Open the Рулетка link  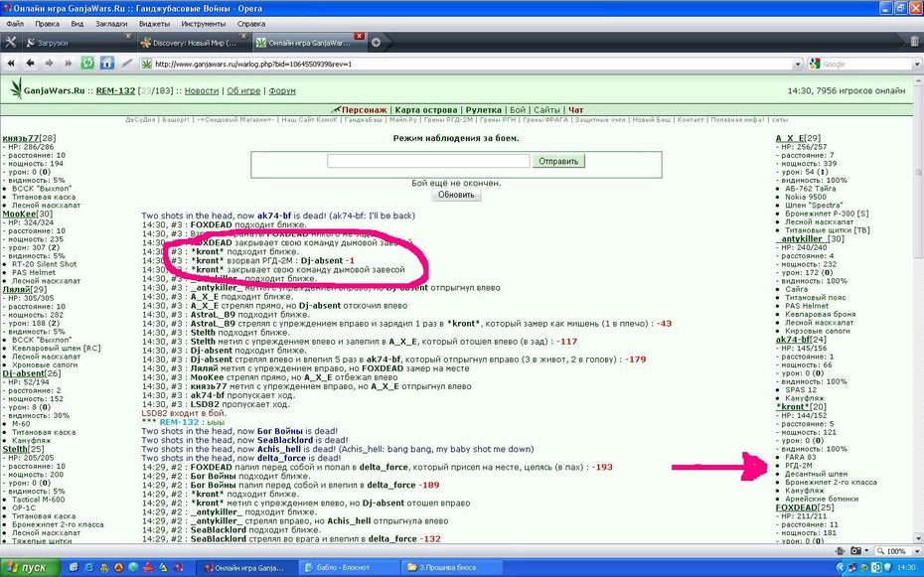point(483,109)
